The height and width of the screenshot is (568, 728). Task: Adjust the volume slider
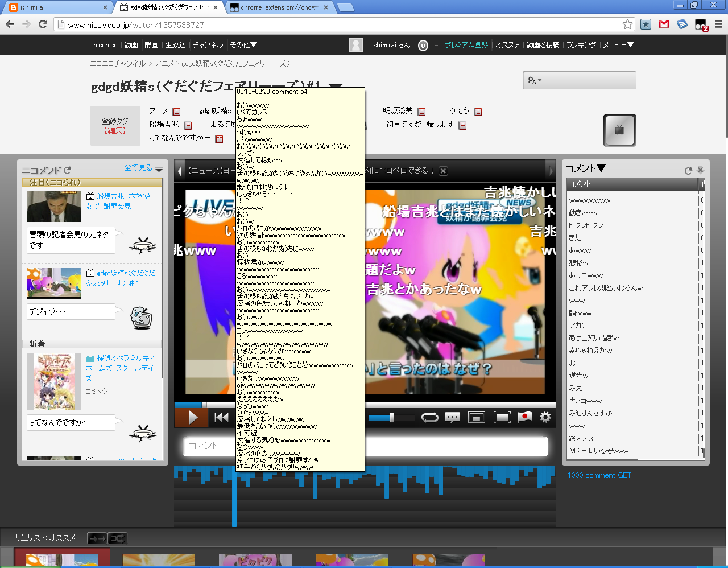point(391,418)
